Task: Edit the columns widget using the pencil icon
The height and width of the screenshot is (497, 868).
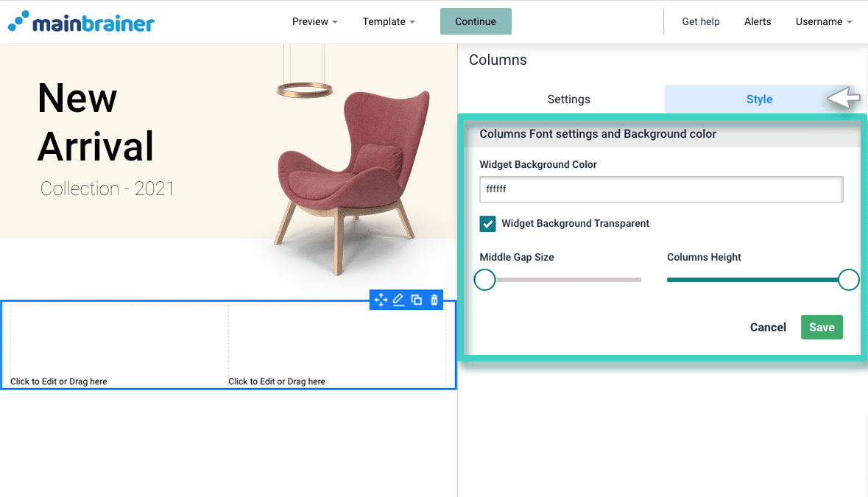Action: (x=398, y=300)
